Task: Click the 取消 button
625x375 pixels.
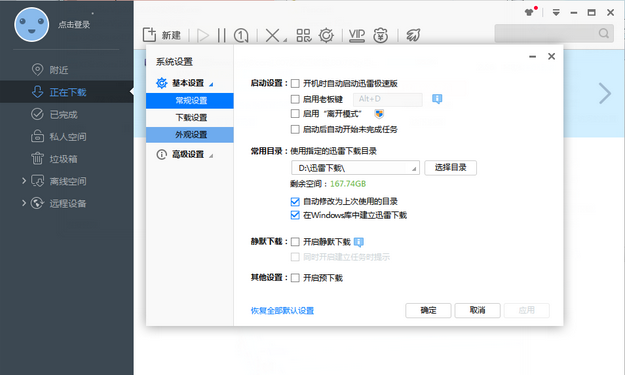Action: (477, 310)
